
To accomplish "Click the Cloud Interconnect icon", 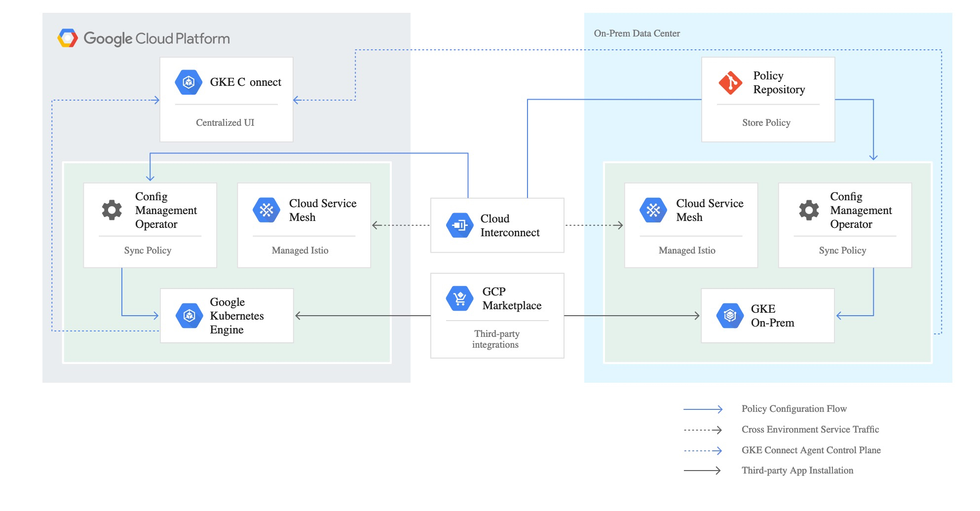I will [459, 225].
